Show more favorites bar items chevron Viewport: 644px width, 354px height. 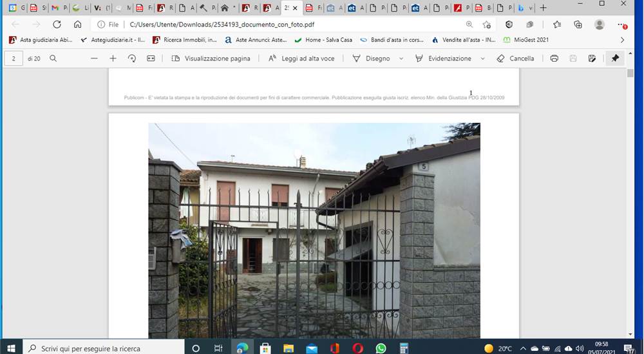[x=622, y=40]
